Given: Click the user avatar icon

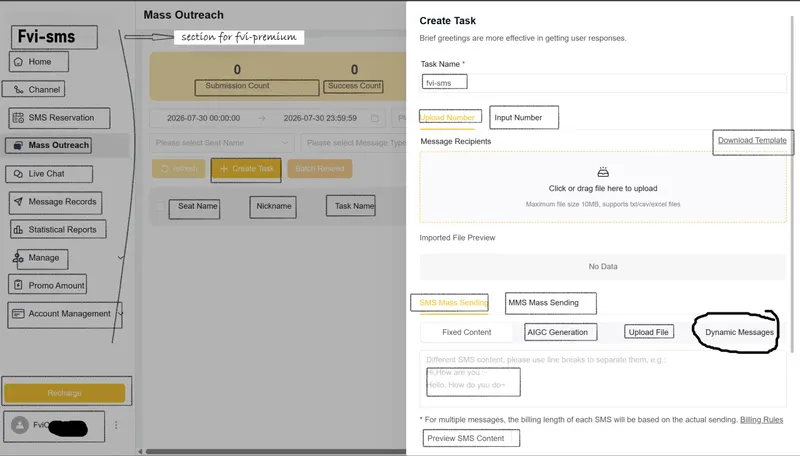Looking at the screenshot, I should click(20, 425).
